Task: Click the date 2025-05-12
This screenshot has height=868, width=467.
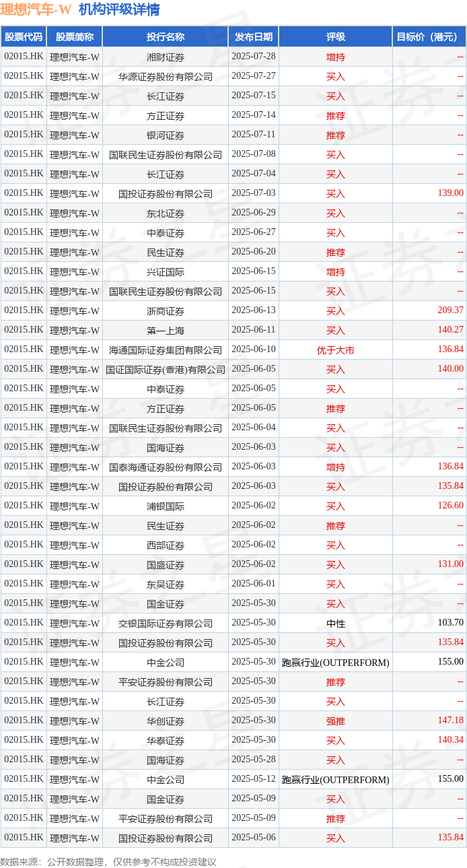Action: (254, 779)
